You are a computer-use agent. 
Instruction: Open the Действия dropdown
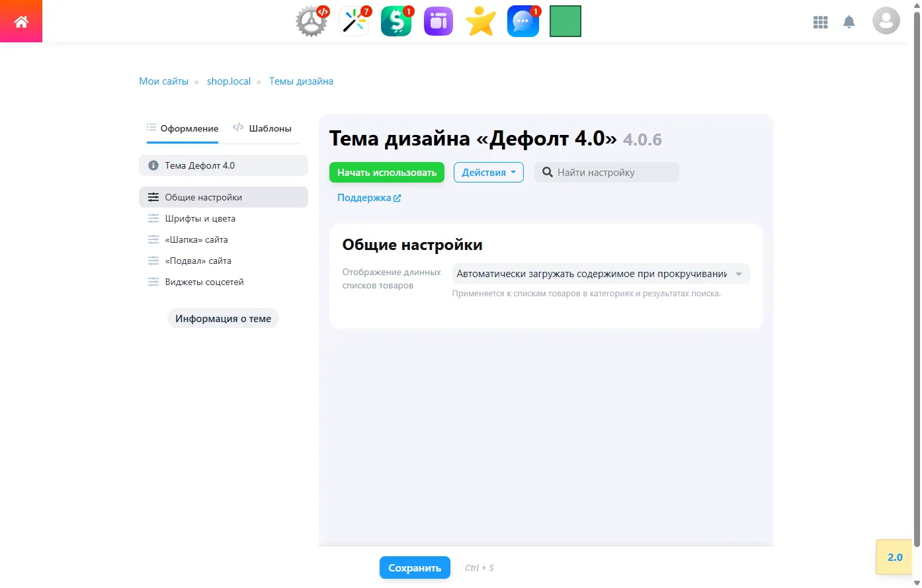[488, 172]
